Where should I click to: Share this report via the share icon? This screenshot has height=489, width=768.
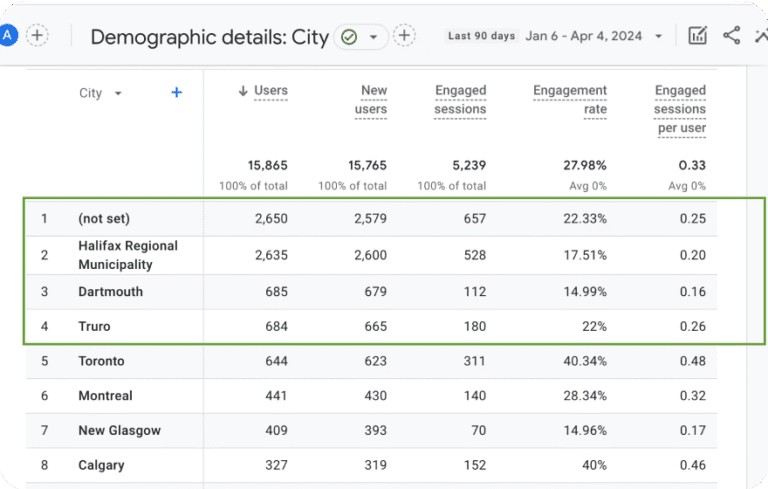[x=732, y=36]
